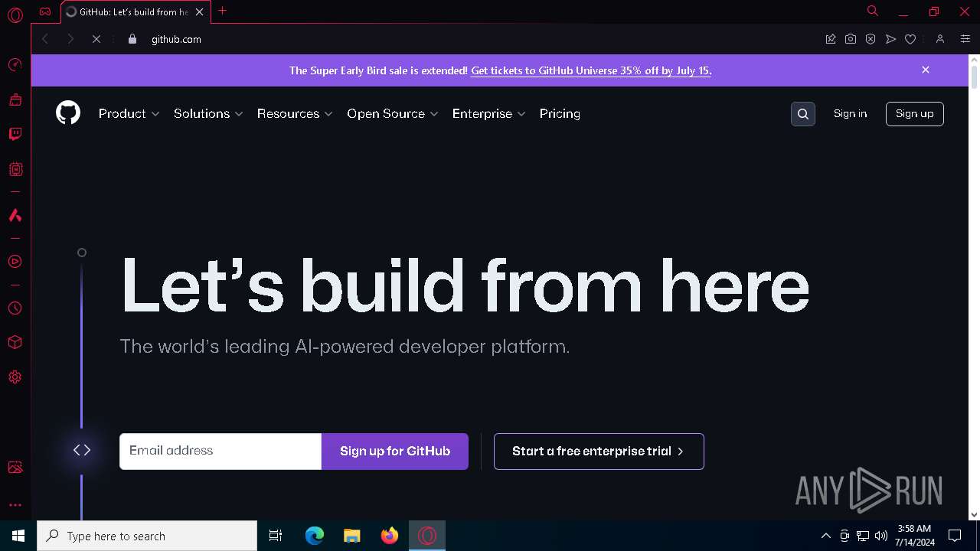Viewport: 980px width, 551px height.
Task: Open Opera settings gear in sidebar
Action: coord(15,377)
